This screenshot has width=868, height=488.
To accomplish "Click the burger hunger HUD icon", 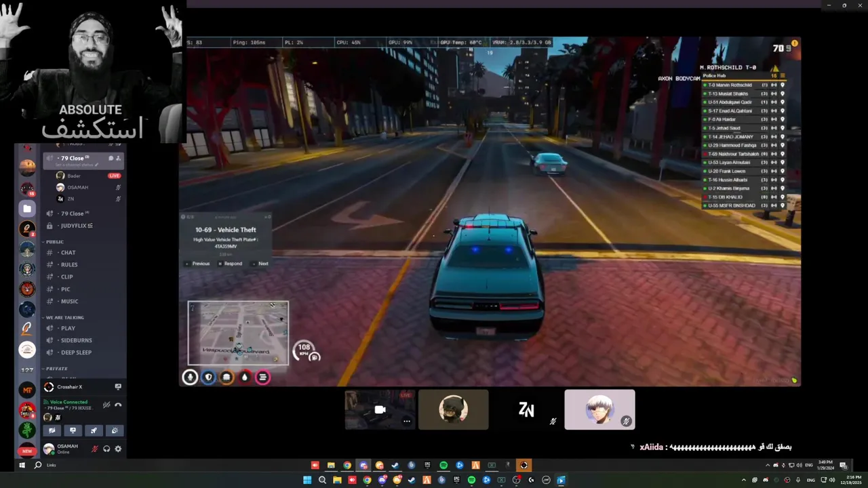I will [226, 378].
